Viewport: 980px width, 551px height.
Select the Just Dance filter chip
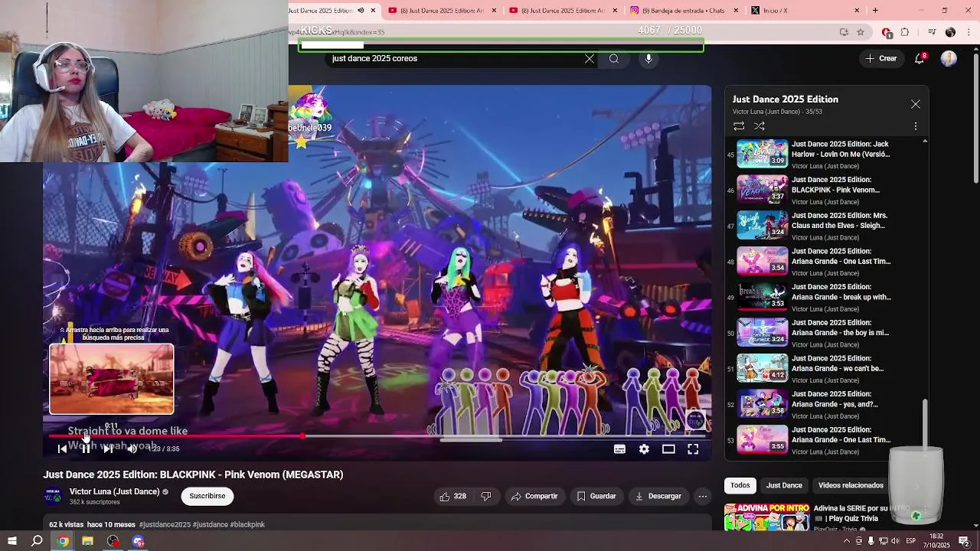[784, 485]
